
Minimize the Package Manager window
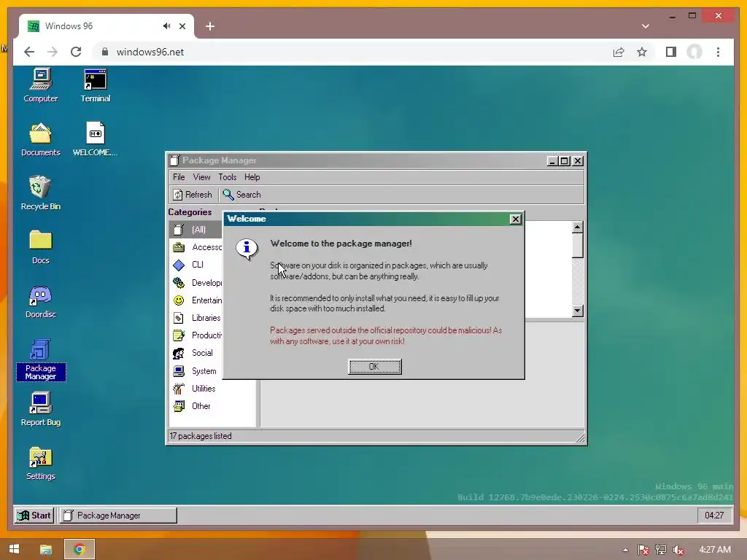(x=552, y=161)
